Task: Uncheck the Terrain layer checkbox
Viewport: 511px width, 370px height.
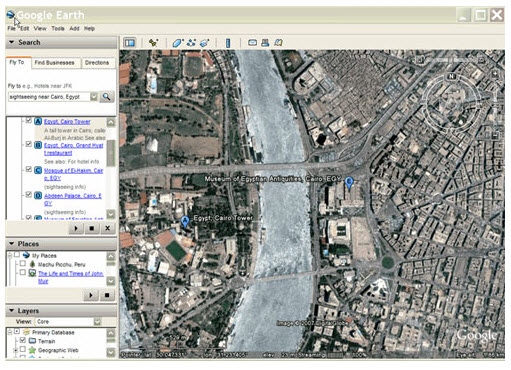Action: click(23, 340)
